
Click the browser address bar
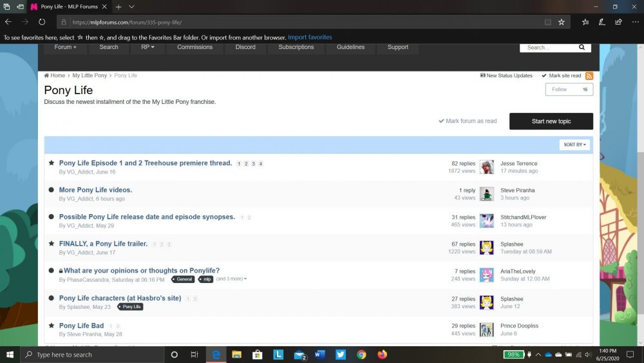coord(304,22)
